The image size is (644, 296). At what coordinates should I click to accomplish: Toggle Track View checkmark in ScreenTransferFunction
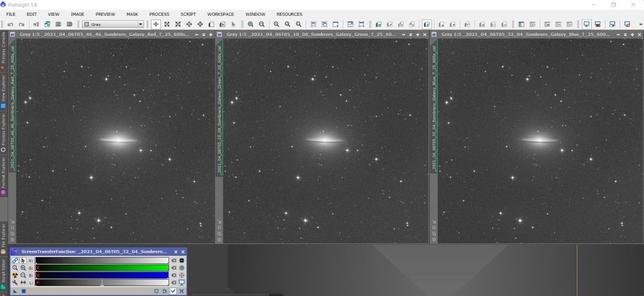click(173, 291)
